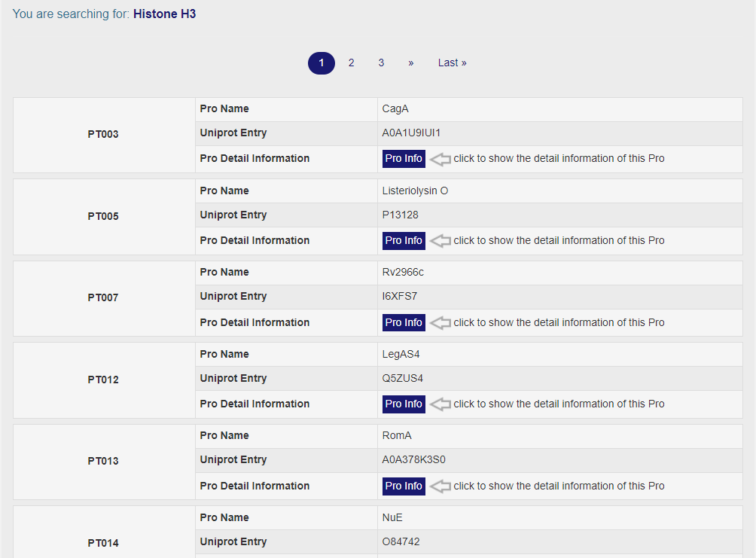The height and width of the screenshot is (558, 756).
Task: Click arrow icon beside Listeriolysin O Pro Info
Action: click(x=440, y=241)
